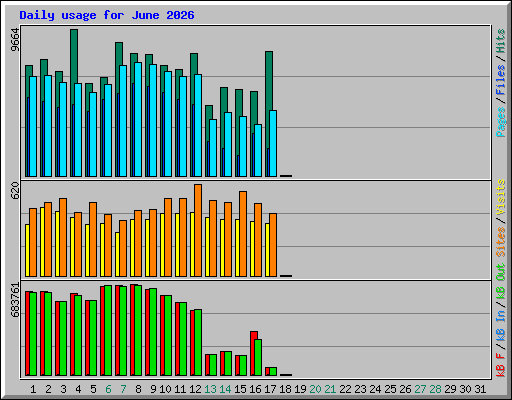Viewport: 512px width, 400px height.
Task: Click day 7 weekend label
Action: pos(123,389)
